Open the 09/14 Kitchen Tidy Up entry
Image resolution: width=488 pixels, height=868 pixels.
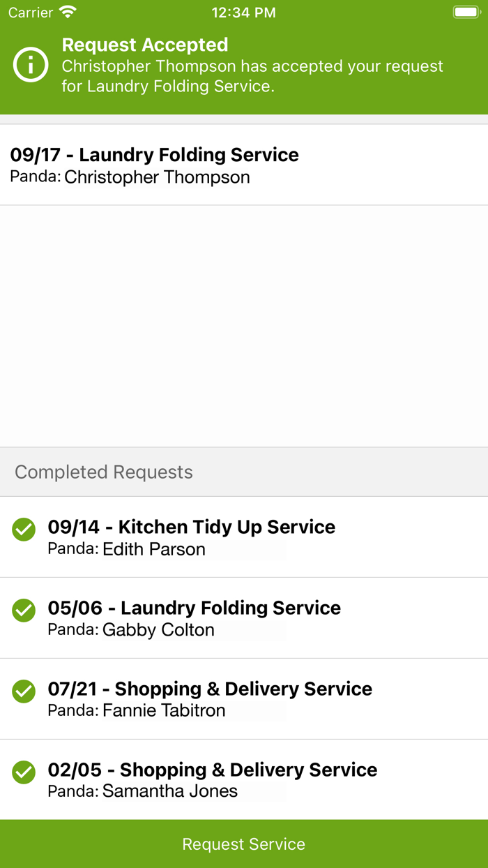(191, 527)
